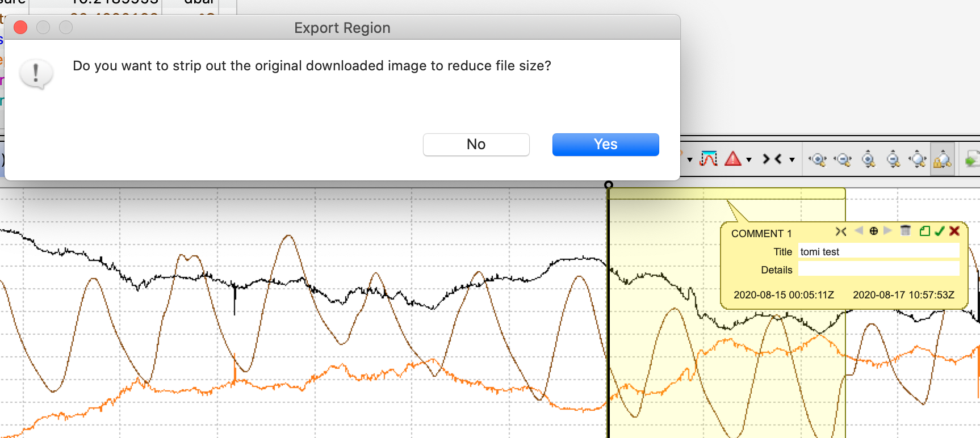Click vertical zoom in icon
This screenshot has width=980, height=438.
[x=868, y=160]
